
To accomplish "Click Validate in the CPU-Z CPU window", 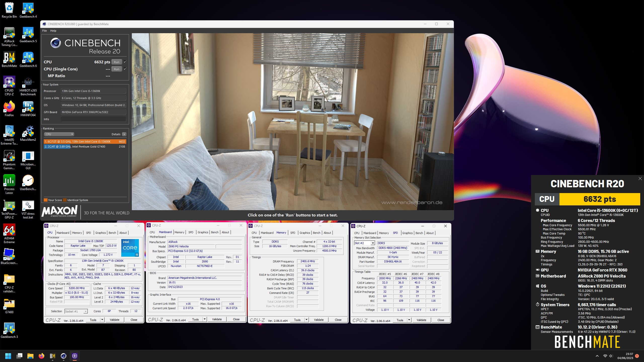I will [x=114, y=320].
